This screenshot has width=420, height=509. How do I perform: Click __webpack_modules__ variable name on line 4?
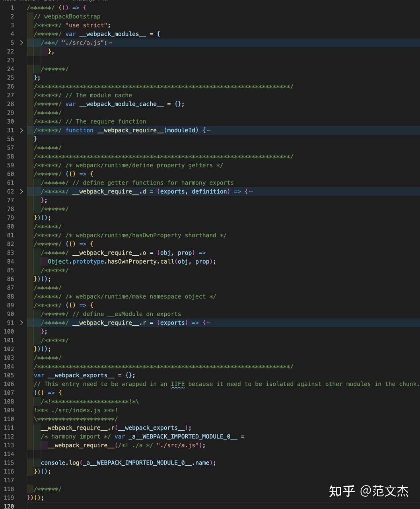113,34
